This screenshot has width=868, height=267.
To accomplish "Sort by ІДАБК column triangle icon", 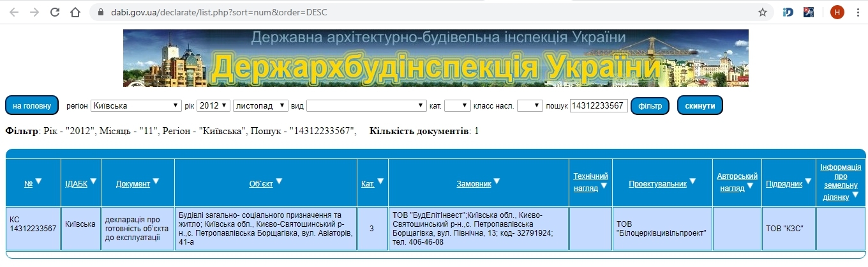I will tap(94, 181).
